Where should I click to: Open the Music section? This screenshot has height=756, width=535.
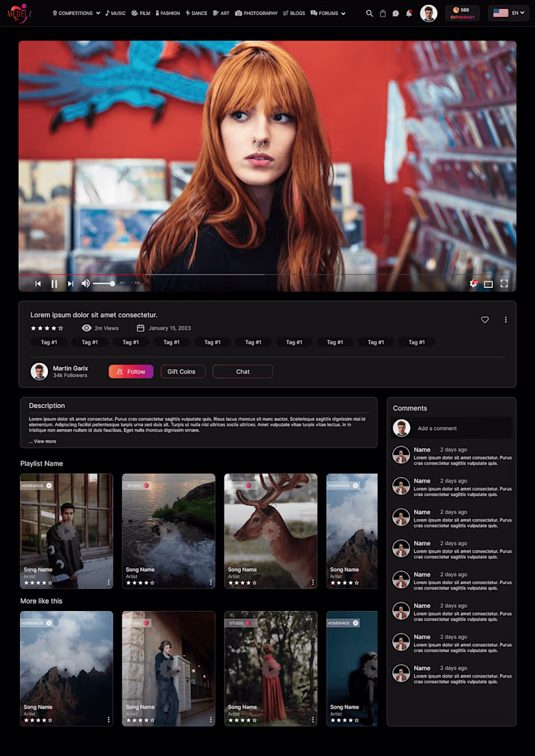(115, 14)
